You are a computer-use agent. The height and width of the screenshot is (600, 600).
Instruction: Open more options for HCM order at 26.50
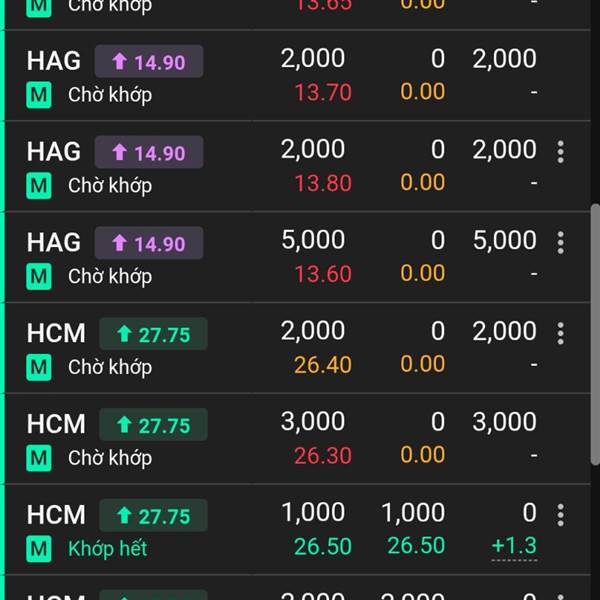click(560, 515)
